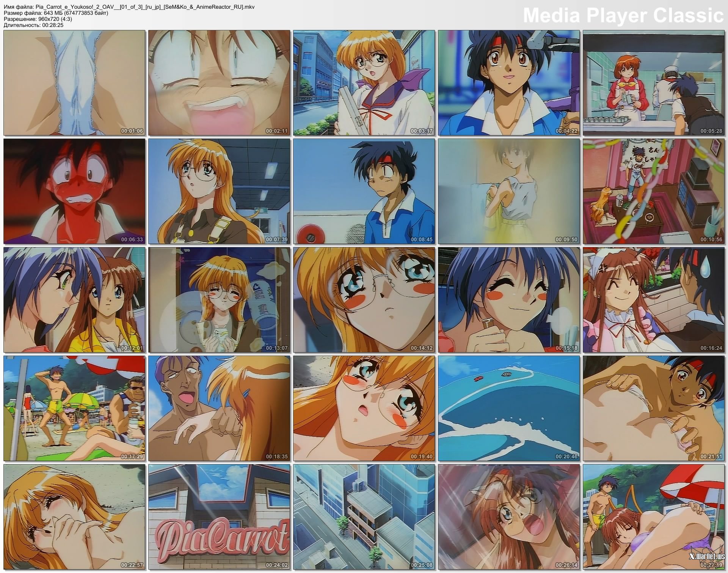Select the beach crowd thumbnail at 00:17:29
Image resolution: width=728 pixels, height=573 pixels.
coord(74,408)
